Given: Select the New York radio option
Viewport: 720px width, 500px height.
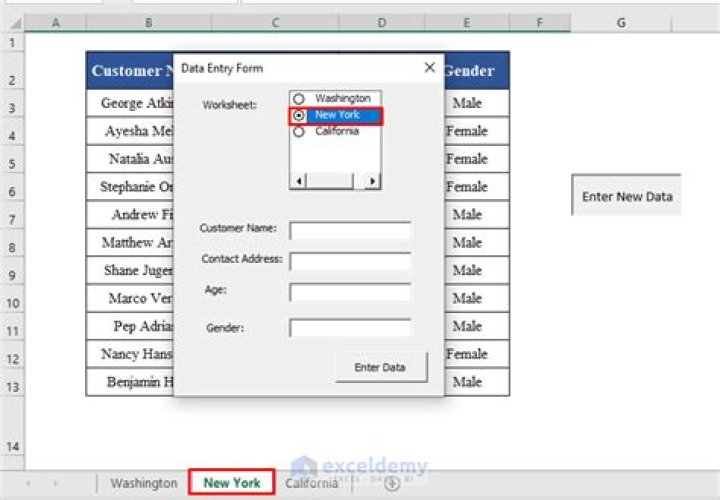Looking at the screenshot, I should pyautogui.click(x=299, y=115).
